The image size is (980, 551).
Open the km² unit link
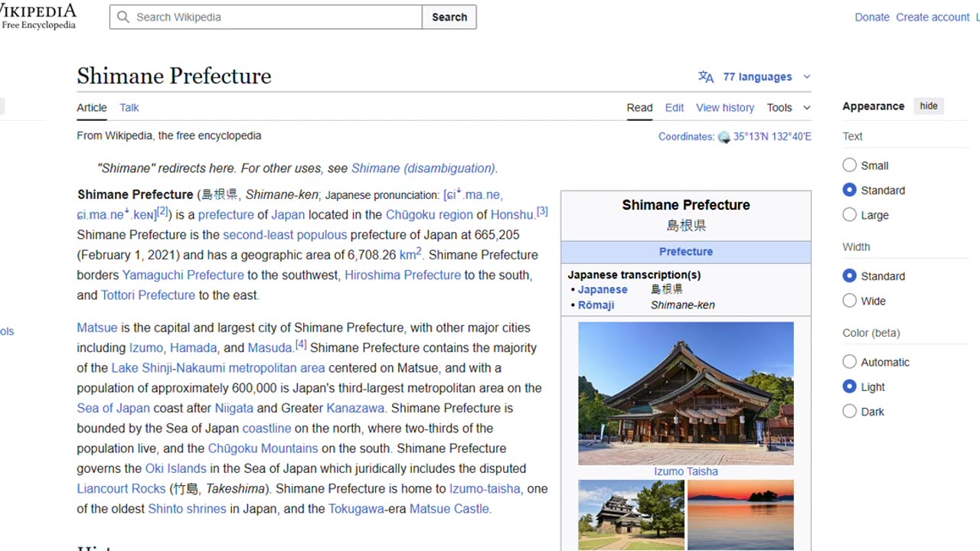tap(410, 254)
